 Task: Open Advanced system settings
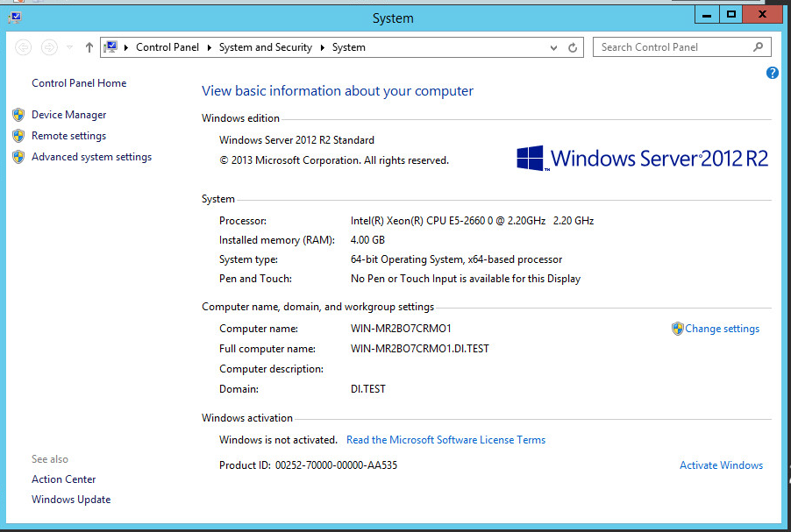(x=91, y=157)
